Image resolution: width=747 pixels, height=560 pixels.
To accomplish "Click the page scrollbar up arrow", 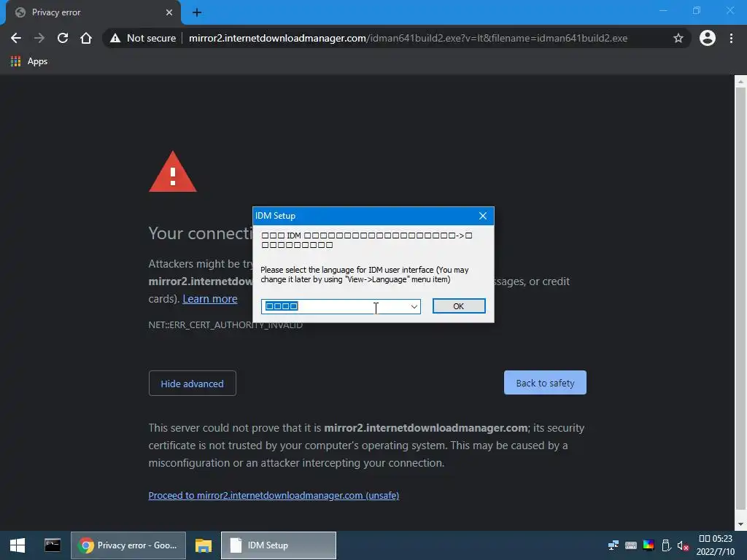I will coord(740,82).
